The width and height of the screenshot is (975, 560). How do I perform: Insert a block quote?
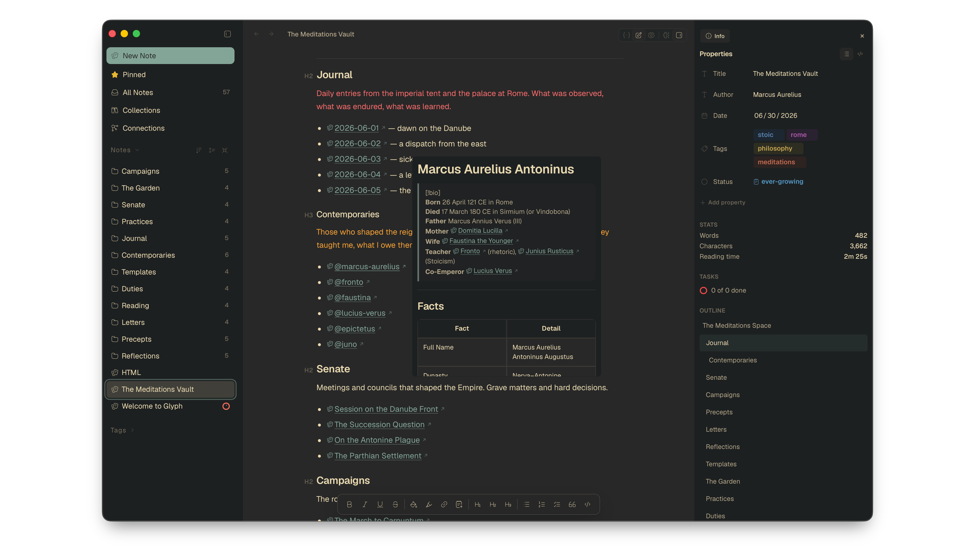click(x=572, y=504)
